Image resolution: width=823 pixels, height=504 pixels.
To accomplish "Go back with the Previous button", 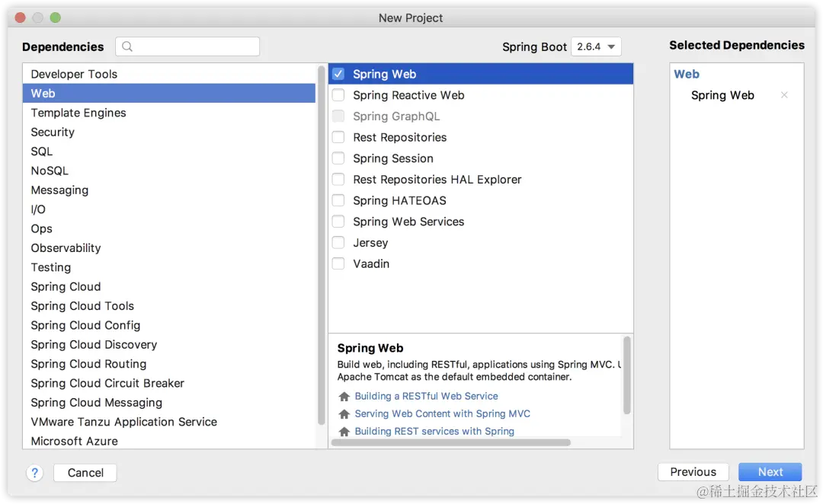I will pos(693,472).
